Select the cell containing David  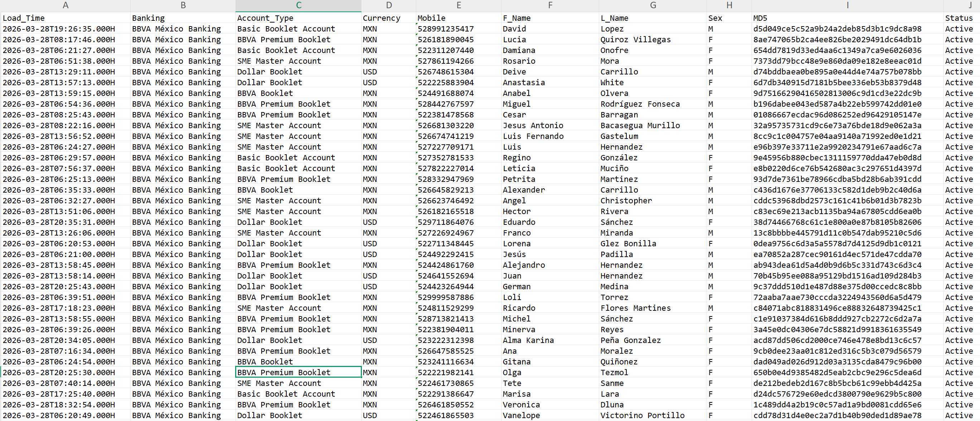[550, 29]
